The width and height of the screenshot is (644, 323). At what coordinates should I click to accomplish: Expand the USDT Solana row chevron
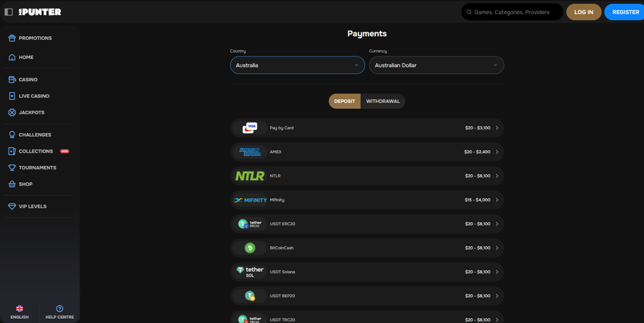(x=497, y=272)
